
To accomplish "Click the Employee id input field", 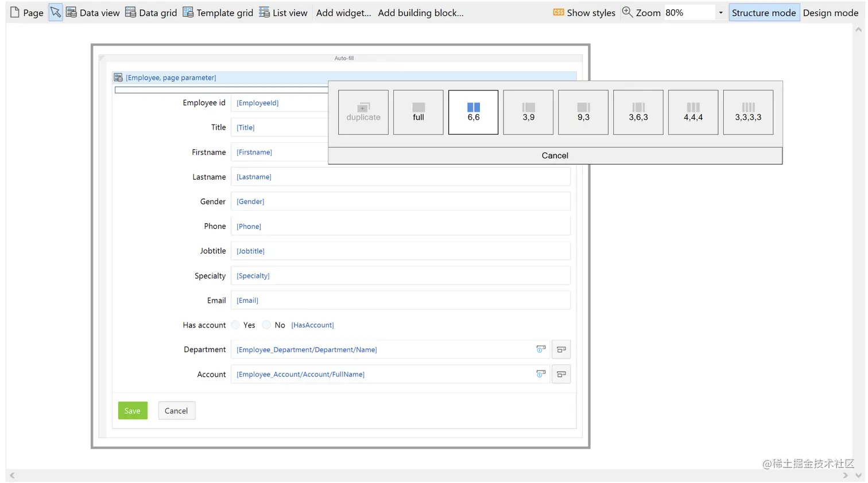I will (x=280, y=103).
